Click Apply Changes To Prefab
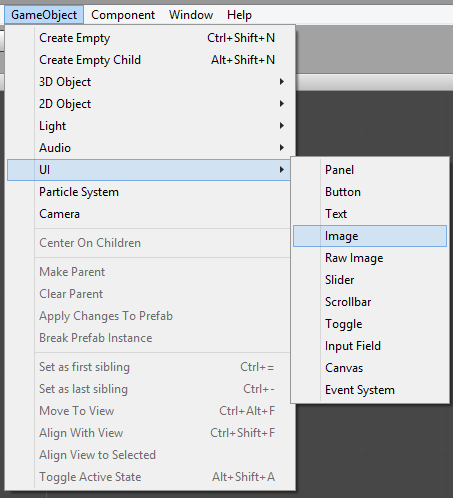 [x=149, y=316]
